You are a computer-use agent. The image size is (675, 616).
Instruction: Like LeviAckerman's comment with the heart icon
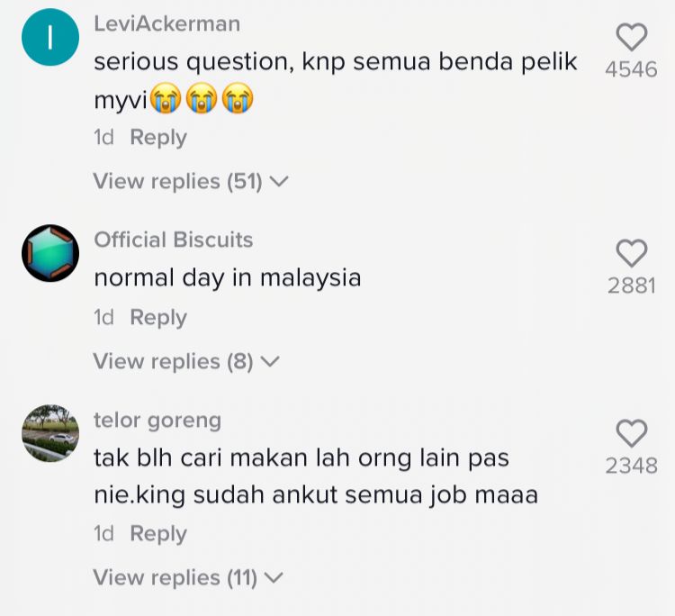[x=632, y=37]
